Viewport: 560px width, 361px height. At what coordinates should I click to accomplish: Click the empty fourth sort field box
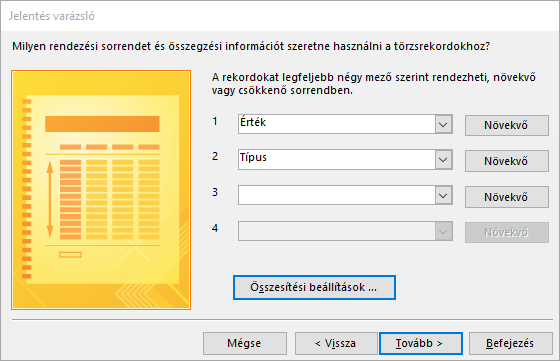tap(336, 231)
